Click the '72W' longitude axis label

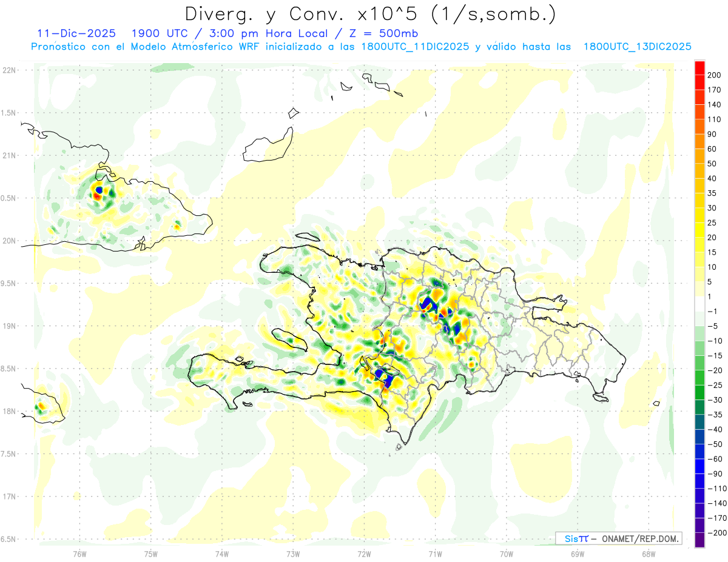pos(364,554)
